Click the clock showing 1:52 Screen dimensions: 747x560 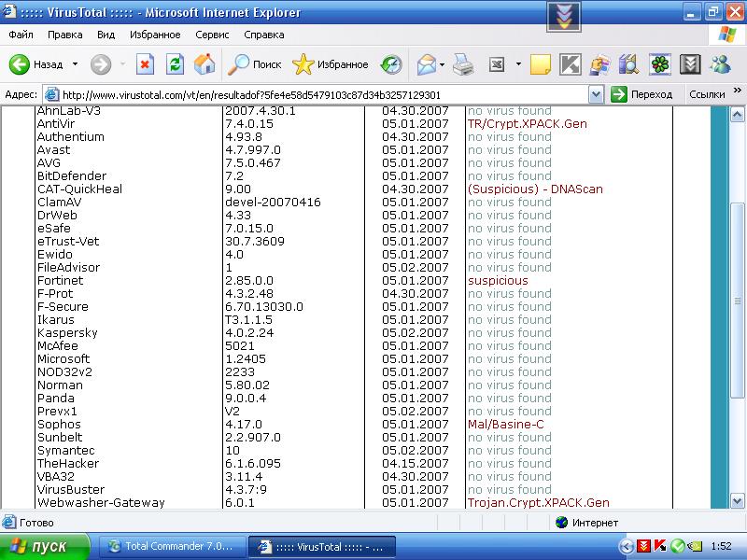click(x=721, y=546)
